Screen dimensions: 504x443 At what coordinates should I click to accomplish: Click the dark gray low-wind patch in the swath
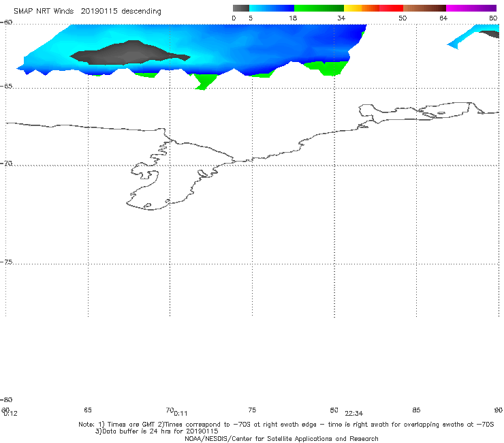pyautogui.click(x=129, y=53)
